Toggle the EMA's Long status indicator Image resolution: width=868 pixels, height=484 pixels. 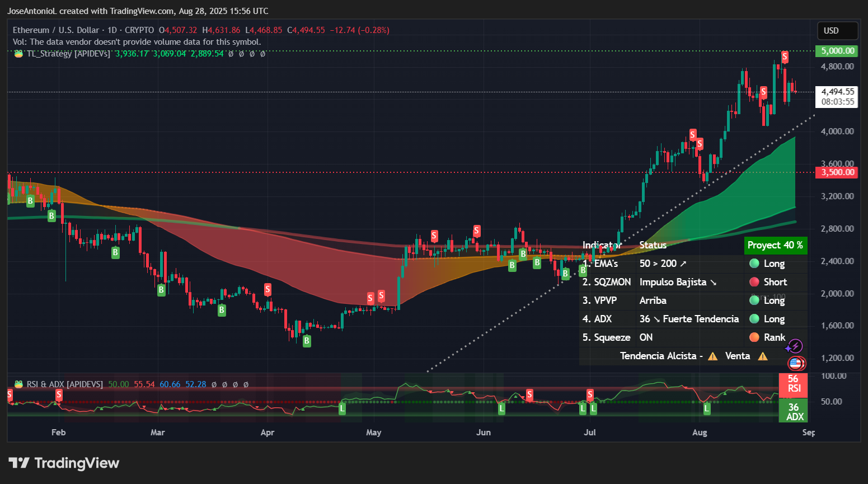click(756, 263)
